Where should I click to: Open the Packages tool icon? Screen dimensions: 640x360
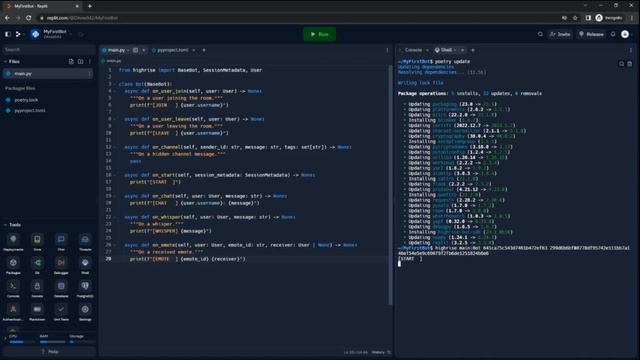coord(13,262)
